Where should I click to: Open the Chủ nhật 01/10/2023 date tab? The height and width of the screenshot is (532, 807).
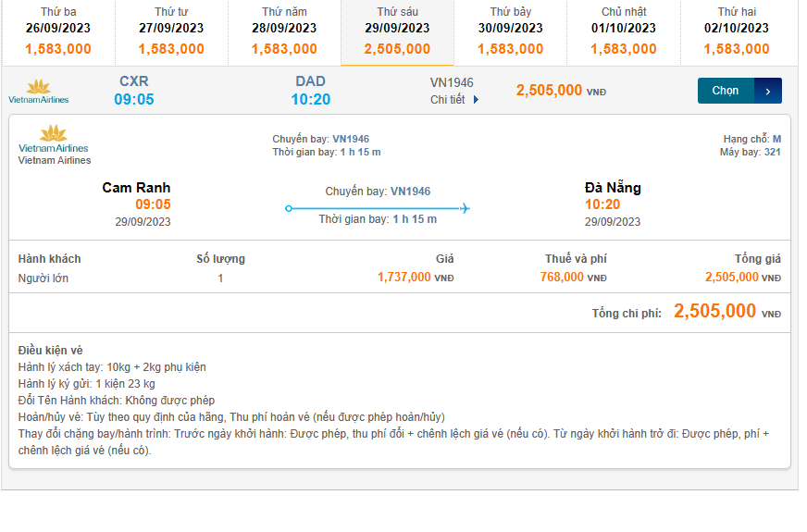(x=624, y=31)
